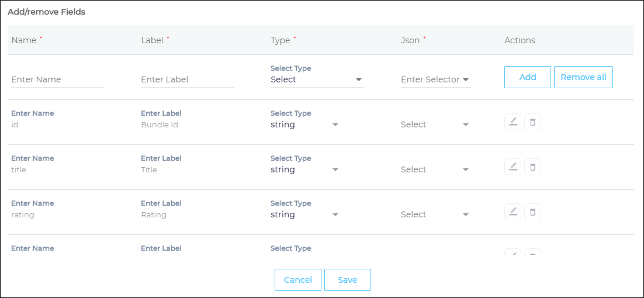The image size is (644, 298).
Task: Click the Cancel button
Action: [297, 280]
